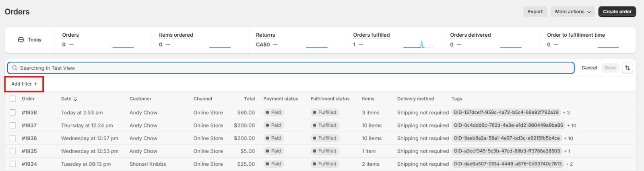This screenshot has width=644, height=171.
Task: Click the Paid badge for order #1938
Action: [274, 113]
